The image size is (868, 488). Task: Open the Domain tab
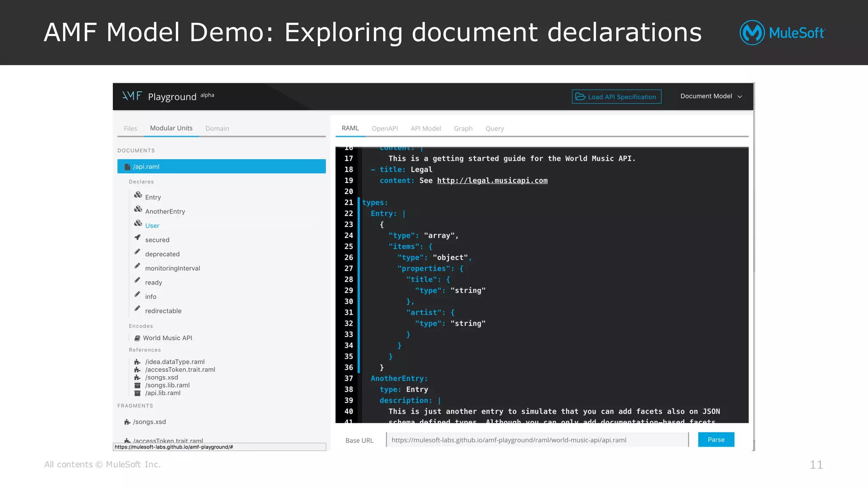[217, 128]
